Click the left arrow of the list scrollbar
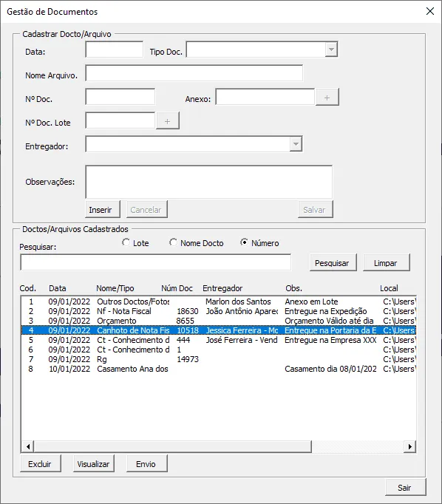Viewport: 442px width, 504px height. (x=28, y=446)
